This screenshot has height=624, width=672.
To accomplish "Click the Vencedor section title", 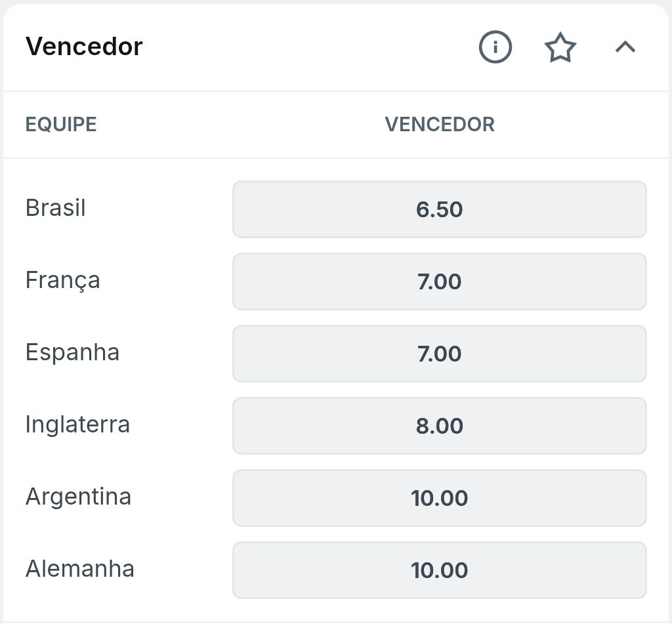I will (84, 47).
